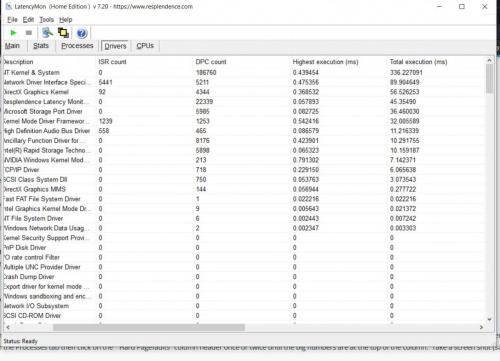Click the yellow stacked windows toolbar icon

[x=63, y=33]
